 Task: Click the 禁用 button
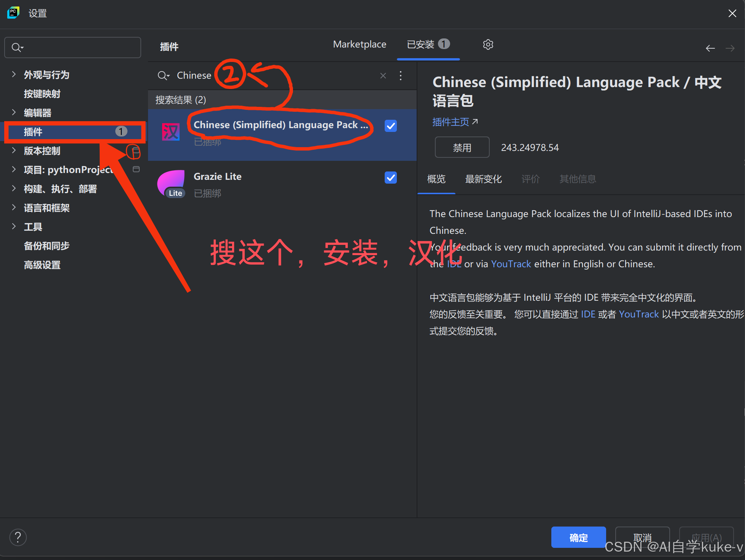(x=462, y=148)
